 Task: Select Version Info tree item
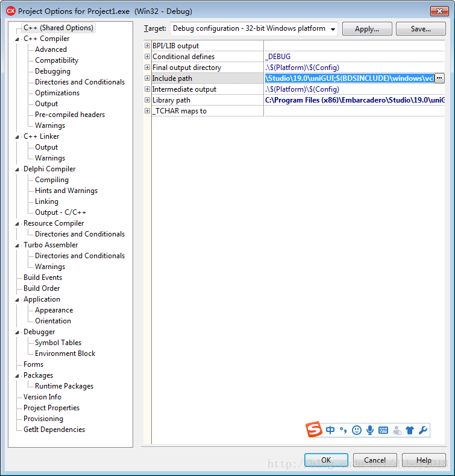coord(42,397)
